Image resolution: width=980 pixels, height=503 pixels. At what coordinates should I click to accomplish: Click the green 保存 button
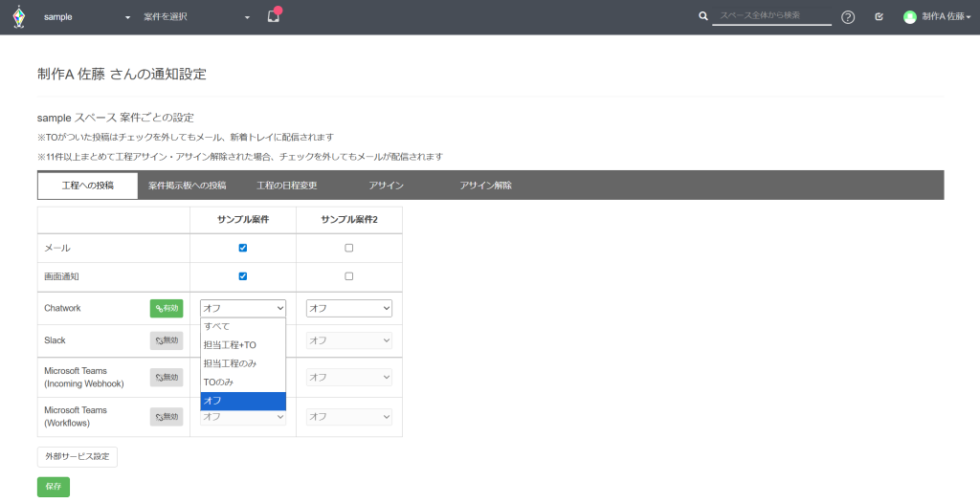pos(54,487)
